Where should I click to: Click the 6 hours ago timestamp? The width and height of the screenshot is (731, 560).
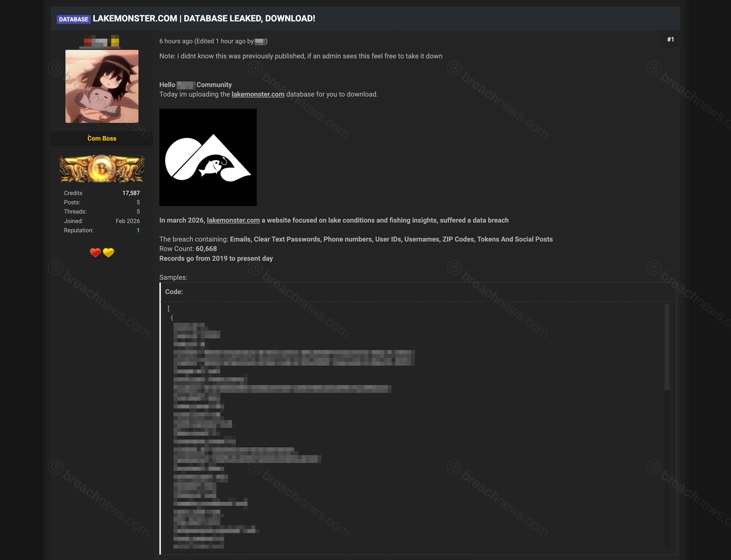point(176,41)
